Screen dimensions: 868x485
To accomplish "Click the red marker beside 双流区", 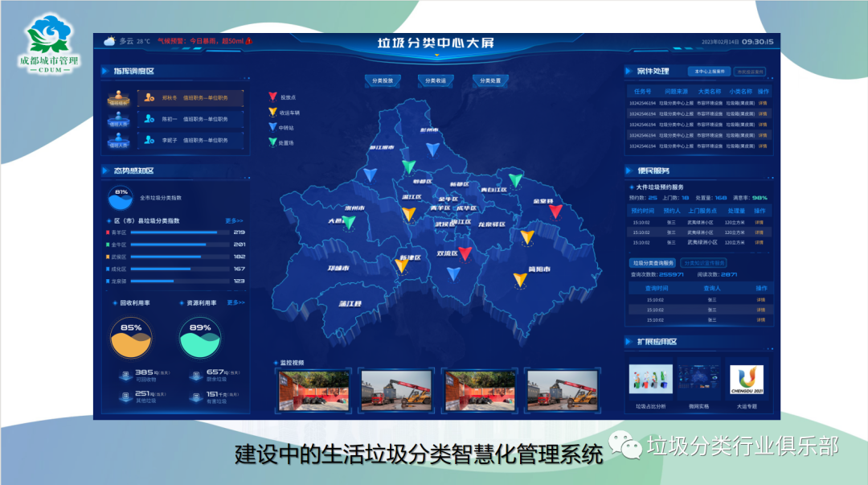I will (465, 253).
